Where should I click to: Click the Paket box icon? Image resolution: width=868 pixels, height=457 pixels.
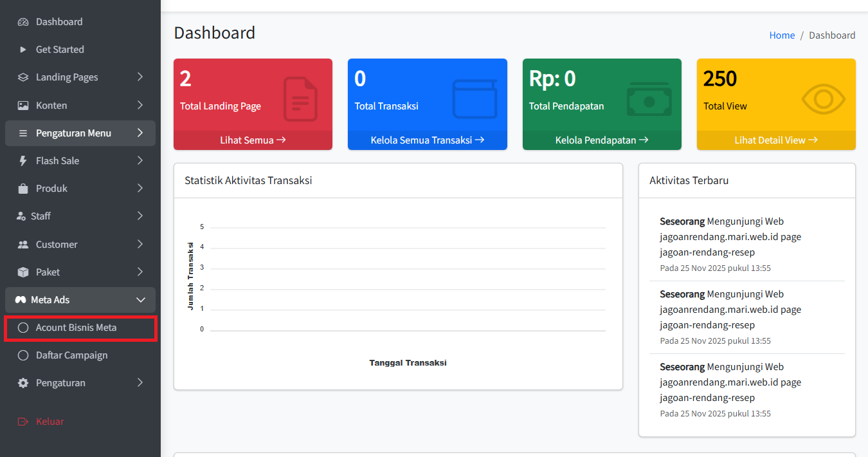23,272
